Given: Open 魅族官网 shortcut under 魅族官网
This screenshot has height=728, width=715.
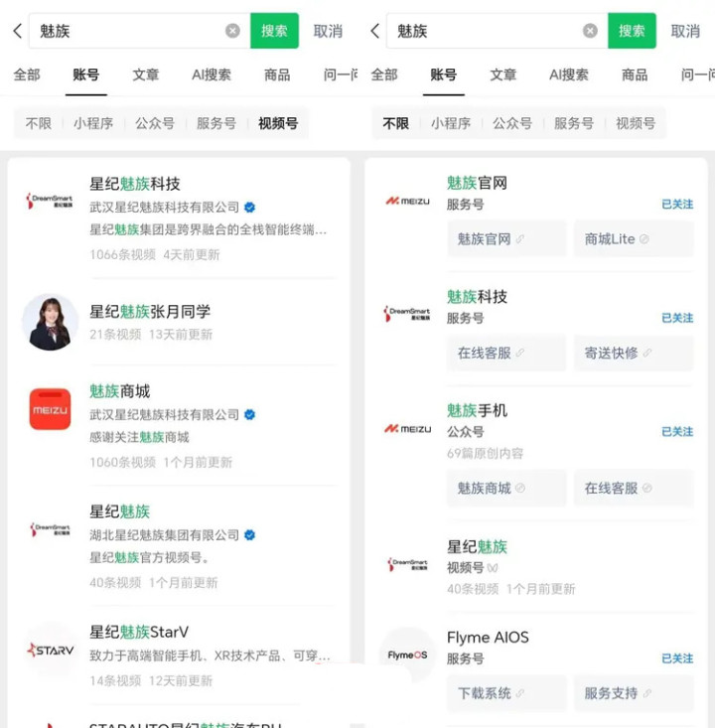Looking at the screenshot, I should pos(506,238).
